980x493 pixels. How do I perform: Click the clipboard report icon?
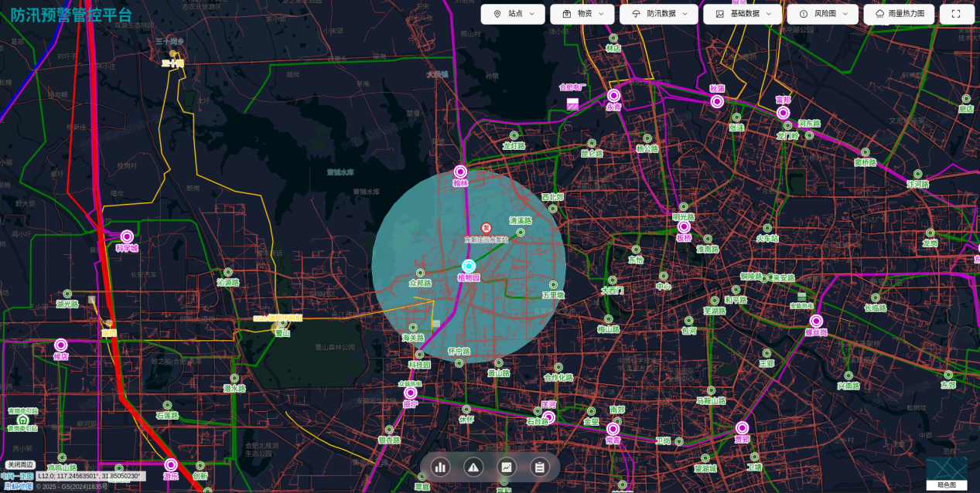[x=539, y=467]
